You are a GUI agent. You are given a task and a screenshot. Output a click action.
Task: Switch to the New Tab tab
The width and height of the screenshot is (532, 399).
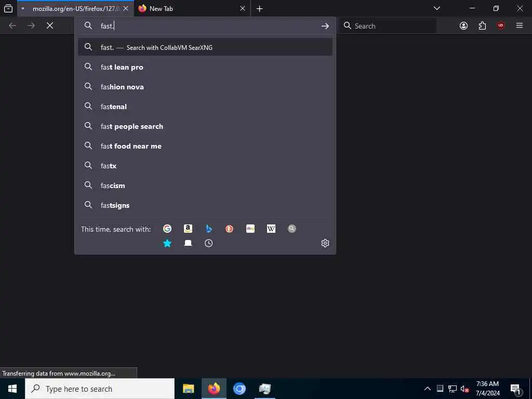[x=193, y=9]
